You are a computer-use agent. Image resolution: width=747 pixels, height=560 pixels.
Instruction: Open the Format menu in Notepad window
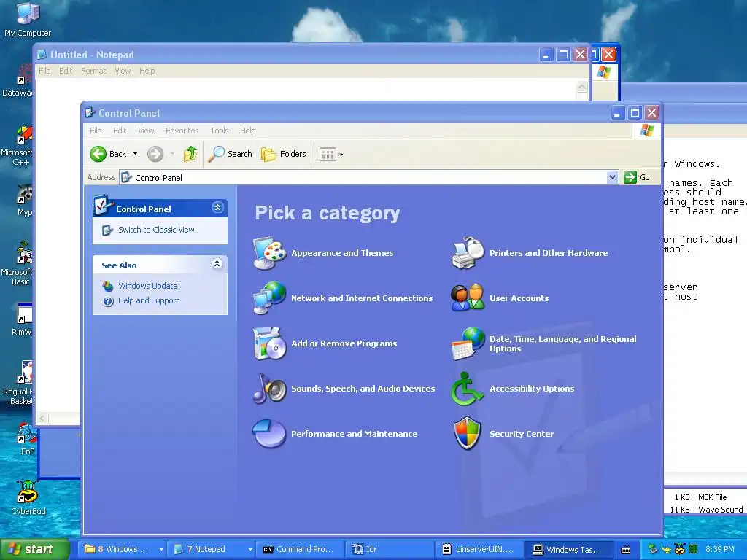coord(93,71)
